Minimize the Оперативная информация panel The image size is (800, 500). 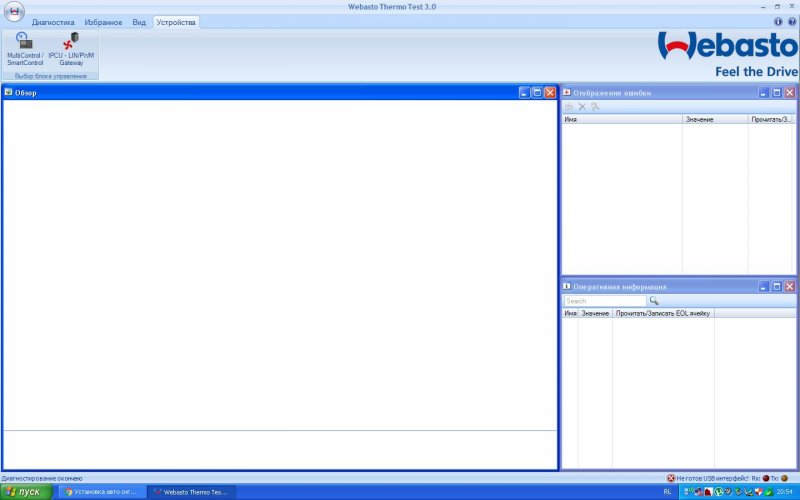click(x=763, y=286)
